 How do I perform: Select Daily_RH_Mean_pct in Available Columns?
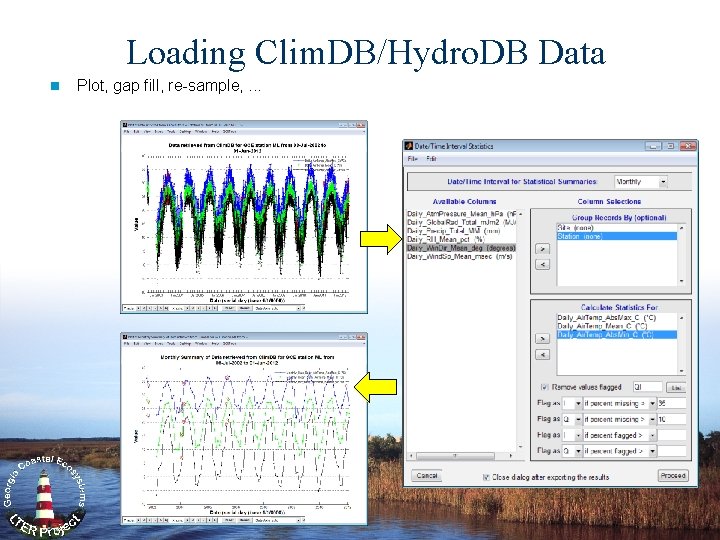[x=461, y=239]
